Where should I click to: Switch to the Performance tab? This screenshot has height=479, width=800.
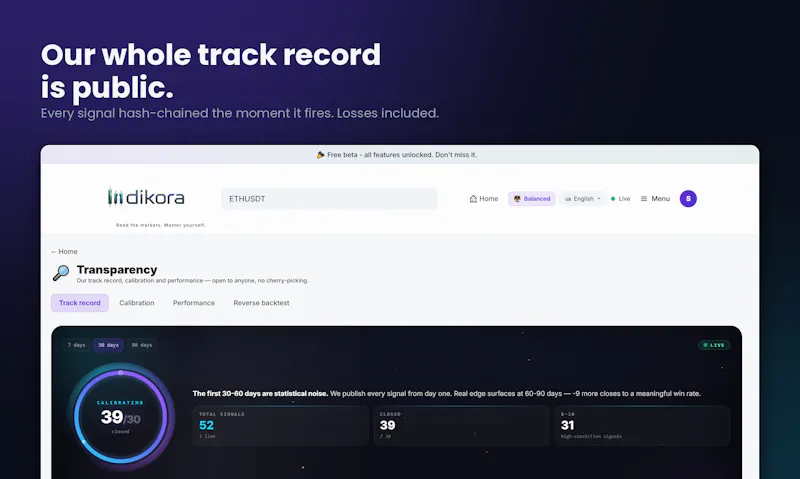pos(194,302)
